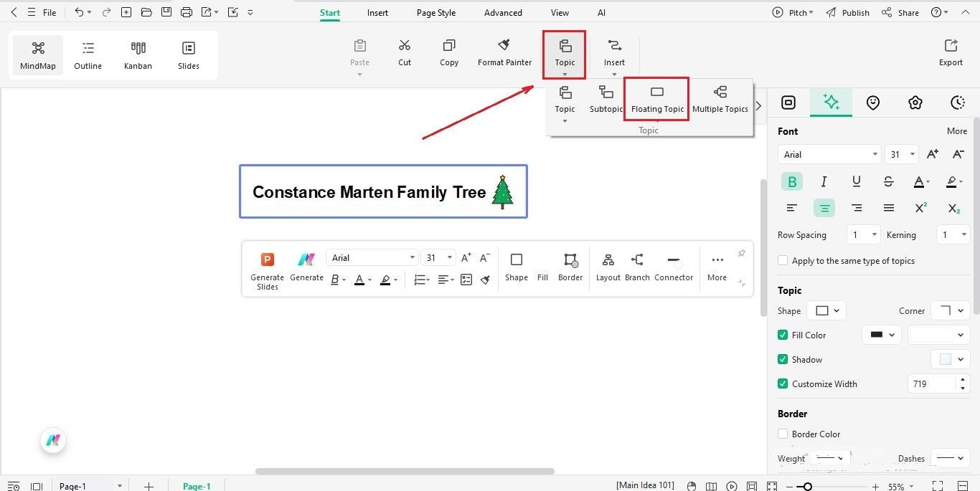Enable the Border Color checkbox

(x=783, y=434)
